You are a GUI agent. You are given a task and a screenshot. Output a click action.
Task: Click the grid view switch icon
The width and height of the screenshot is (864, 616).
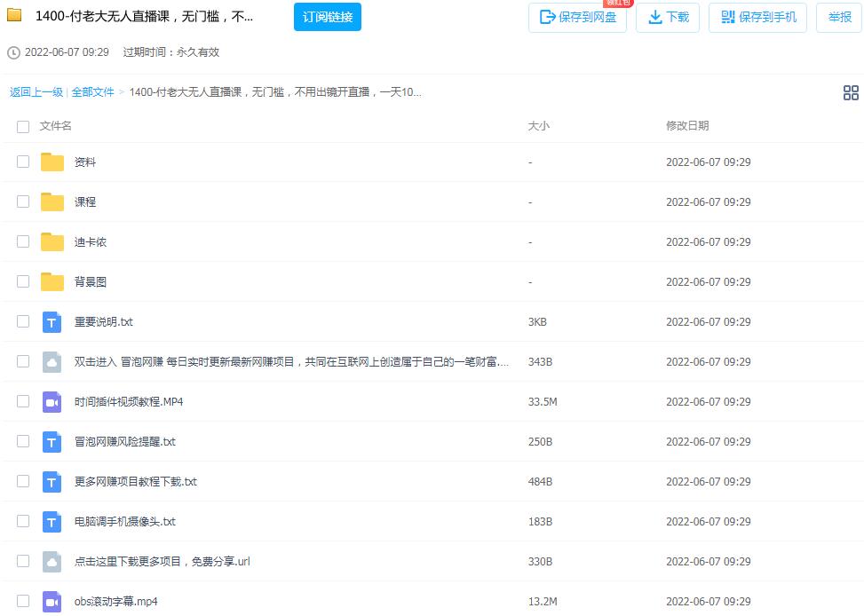pos(851,92)
